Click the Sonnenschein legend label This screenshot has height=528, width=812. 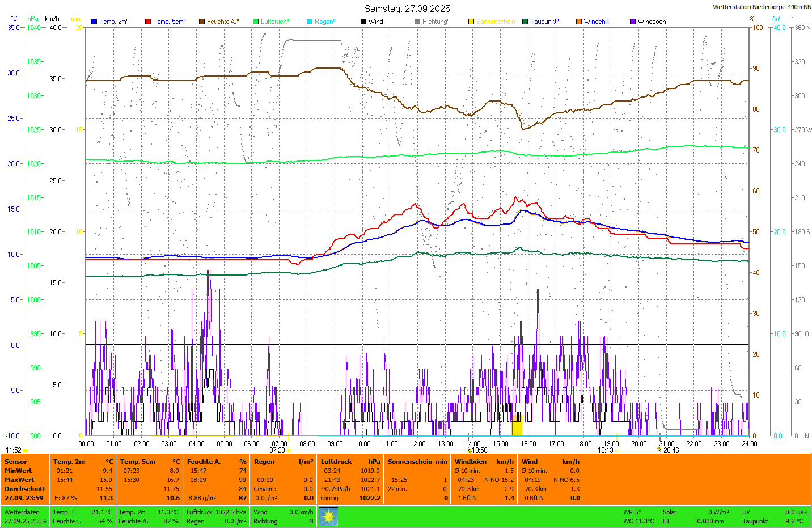(495, 22)
